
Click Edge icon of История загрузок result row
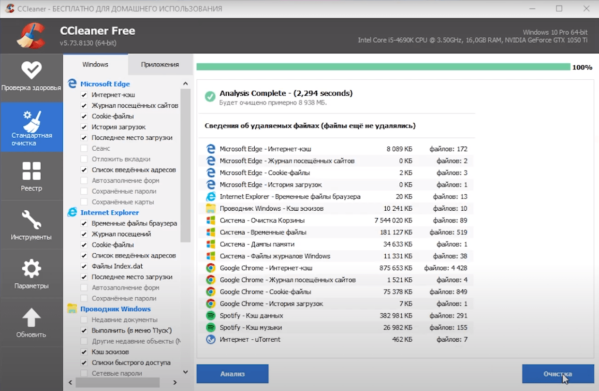pos(210,184)
